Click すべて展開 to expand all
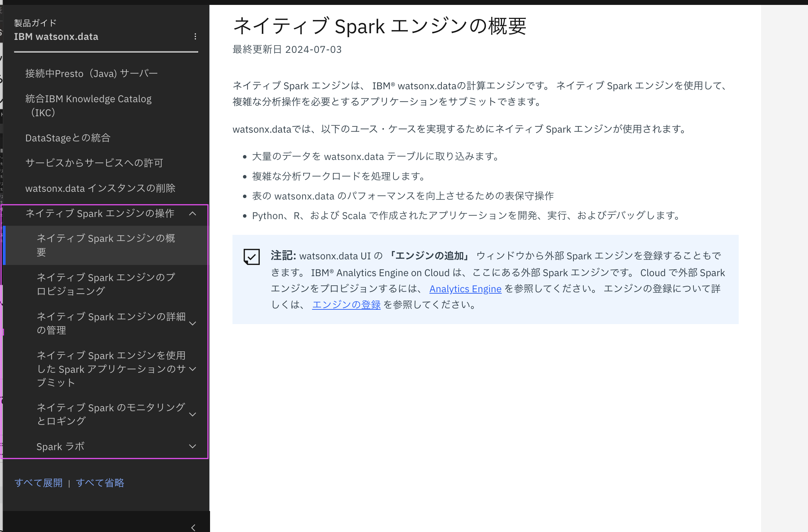Image resolution: width=808 pixels, height=532 pixels. point(39,483)
